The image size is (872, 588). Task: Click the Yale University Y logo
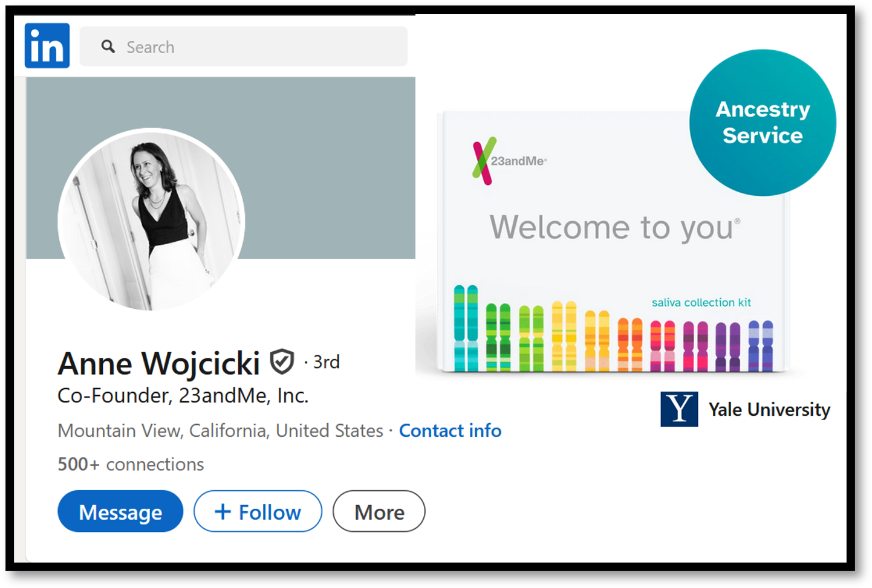678,409
